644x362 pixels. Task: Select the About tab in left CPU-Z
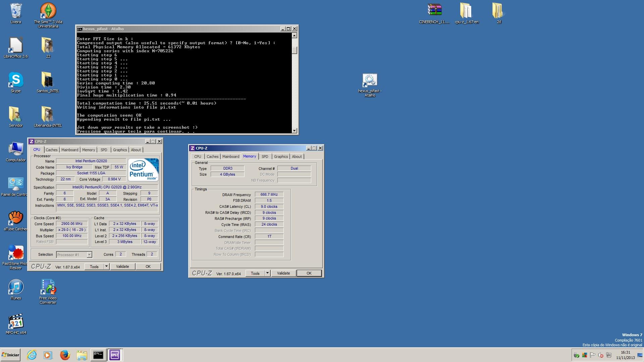[x=136, y=150]
